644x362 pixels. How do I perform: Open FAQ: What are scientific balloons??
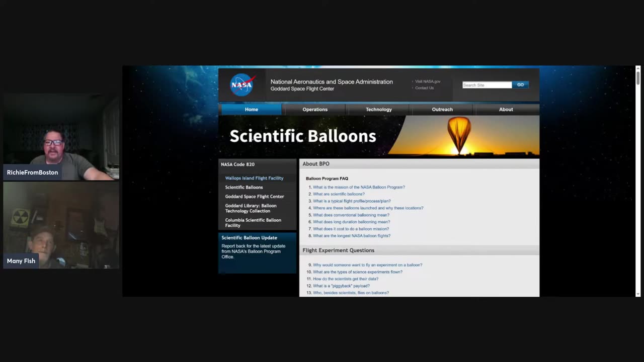pos(339,194)
